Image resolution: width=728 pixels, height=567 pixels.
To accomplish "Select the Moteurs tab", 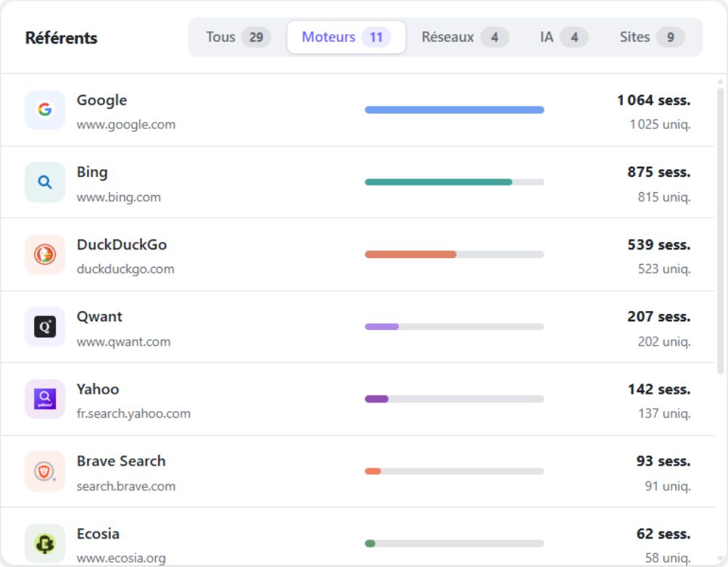I will pyautogui.click(x=347, y=37).
